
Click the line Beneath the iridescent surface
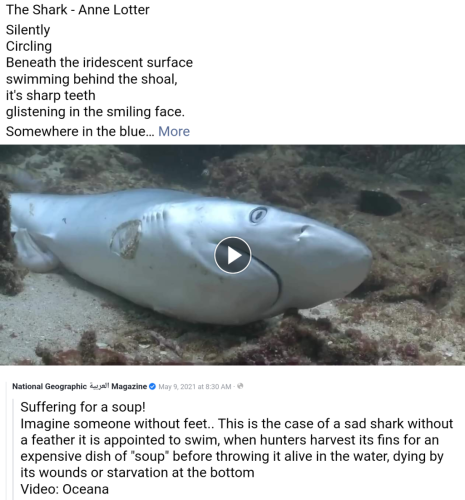pyautogui.click(x=99, y=62)
